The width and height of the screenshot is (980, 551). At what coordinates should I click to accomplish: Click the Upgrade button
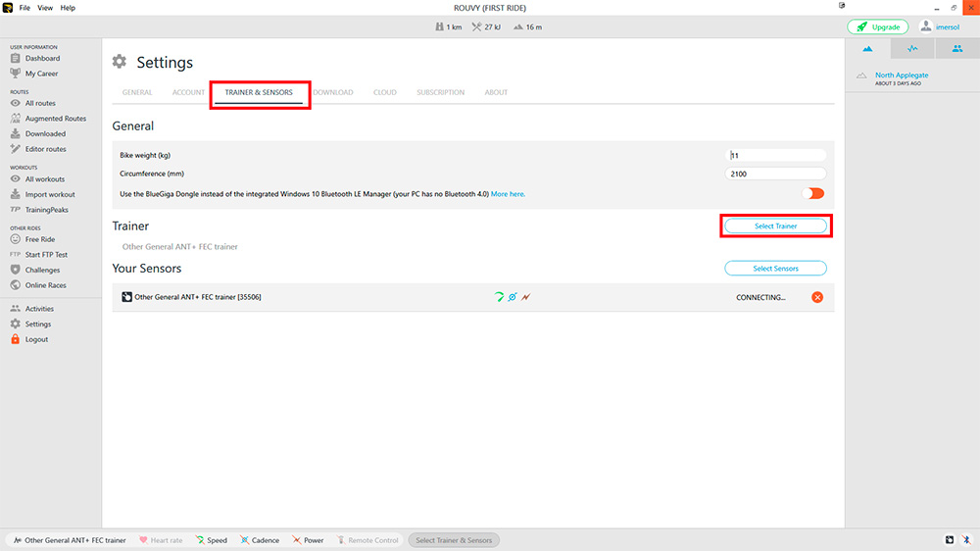point(877,26)
